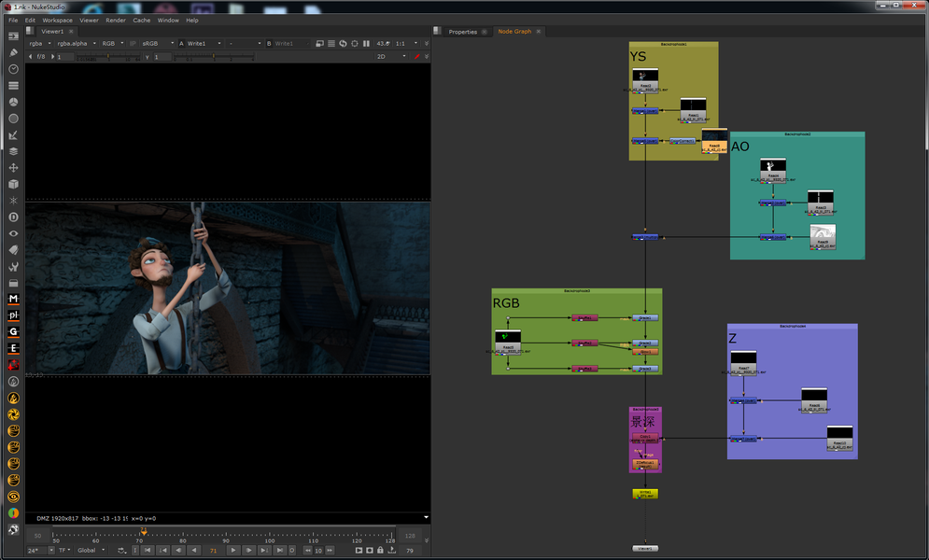Viewport: 929px width, 560px height.
Task: Select the Viewer1 node in graph
Action: tap(645, 548)
